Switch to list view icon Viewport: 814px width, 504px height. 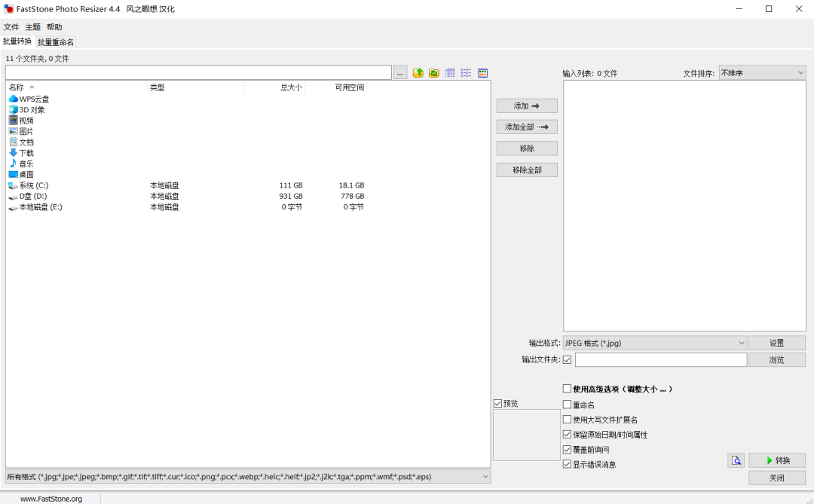tap(467, 73)
